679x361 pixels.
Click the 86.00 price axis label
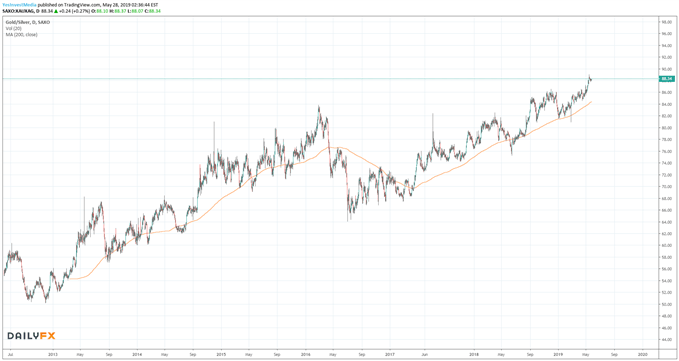(666, 93)
